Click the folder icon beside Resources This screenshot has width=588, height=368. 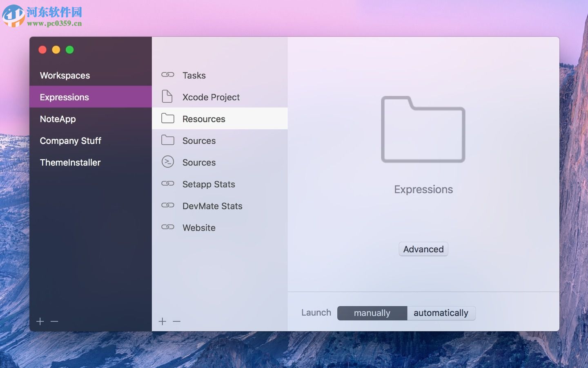point(168,118)
